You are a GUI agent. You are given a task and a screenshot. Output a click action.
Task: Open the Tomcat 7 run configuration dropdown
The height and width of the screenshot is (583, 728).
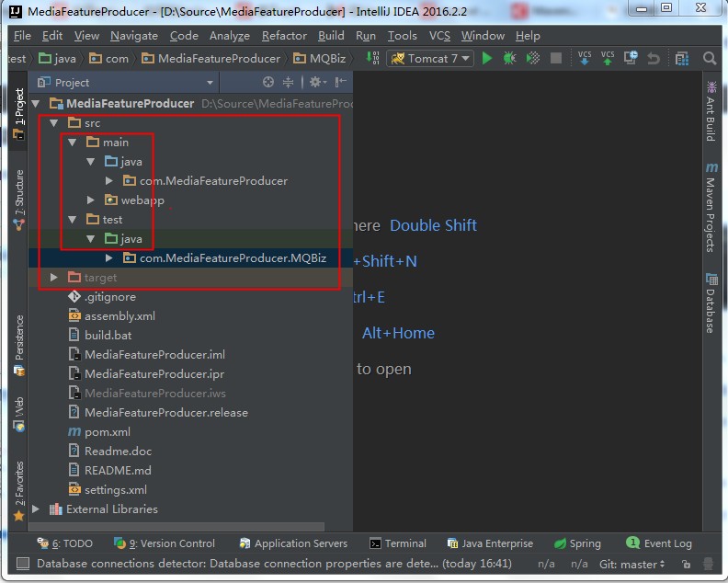(430, 59)
